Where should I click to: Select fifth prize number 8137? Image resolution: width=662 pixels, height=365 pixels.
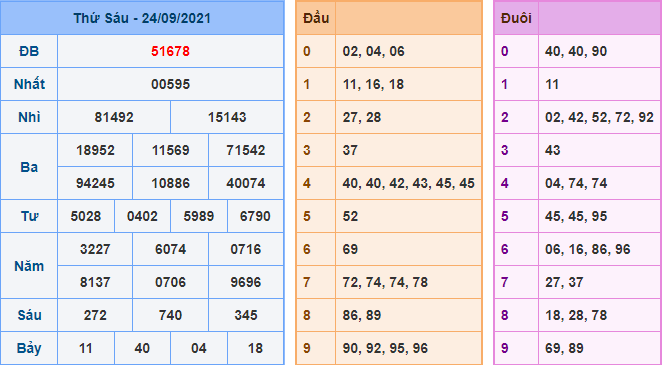pyautogui.click(x=95, y=282)
